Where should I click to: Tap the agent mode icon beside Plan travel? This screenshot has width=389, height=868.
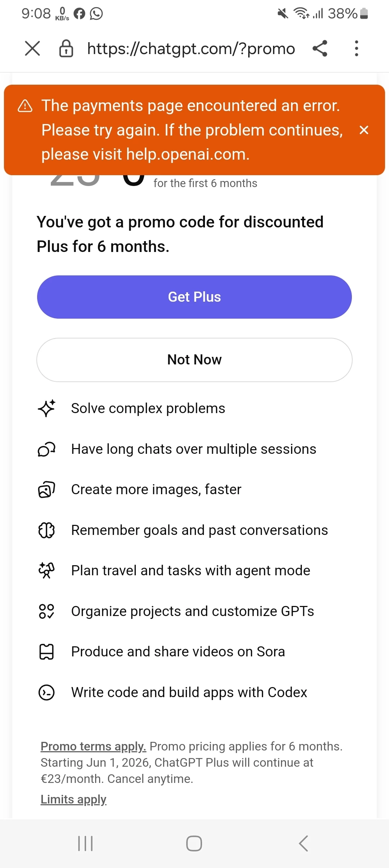[x=46, y=571]
